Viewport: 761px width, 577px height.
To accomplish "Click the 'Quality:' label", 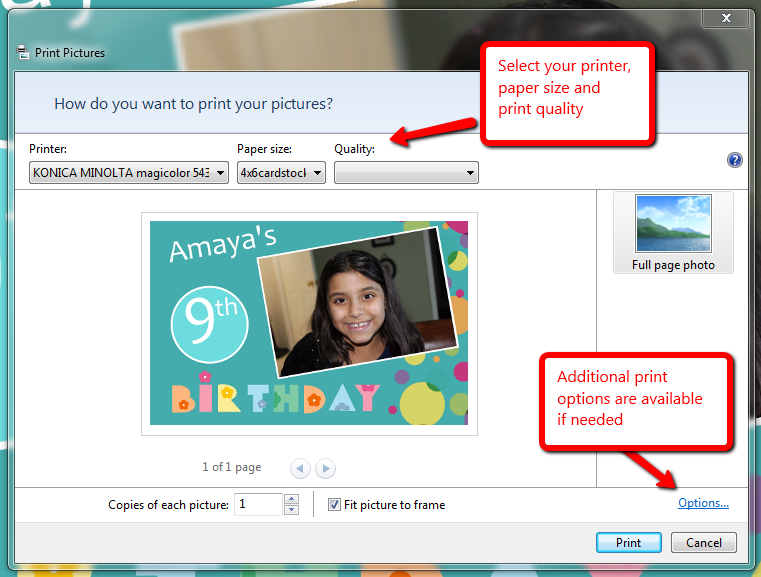I will (354, 149).
